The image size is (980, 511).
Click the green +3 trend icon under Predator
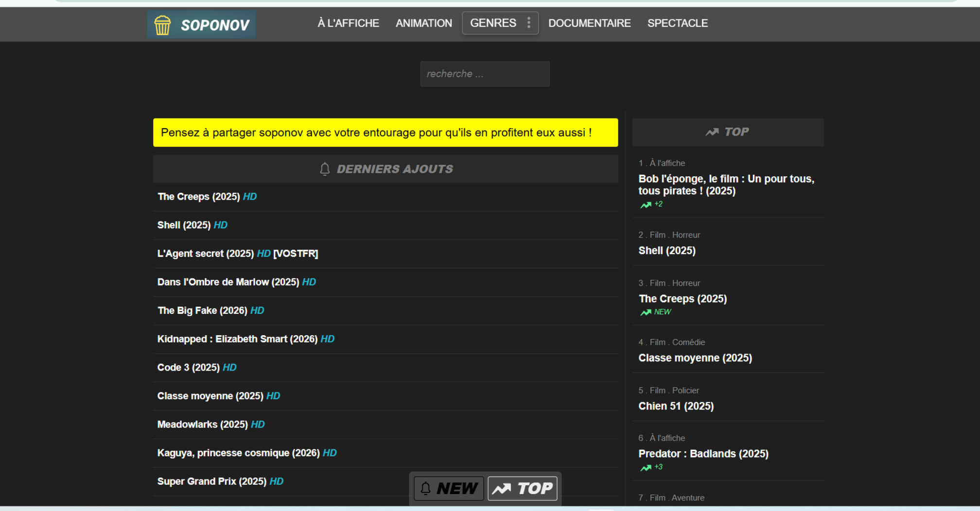coord(646,468)
